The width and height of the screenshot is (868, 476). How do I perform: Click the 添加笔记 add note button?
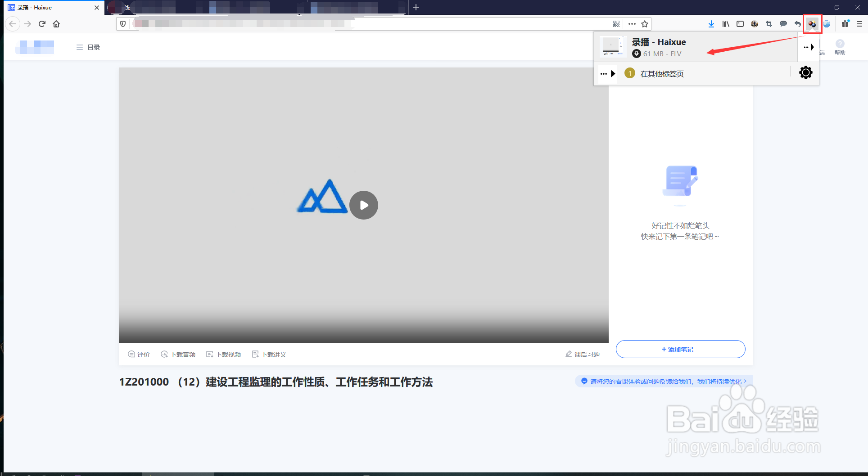(680, 349)
